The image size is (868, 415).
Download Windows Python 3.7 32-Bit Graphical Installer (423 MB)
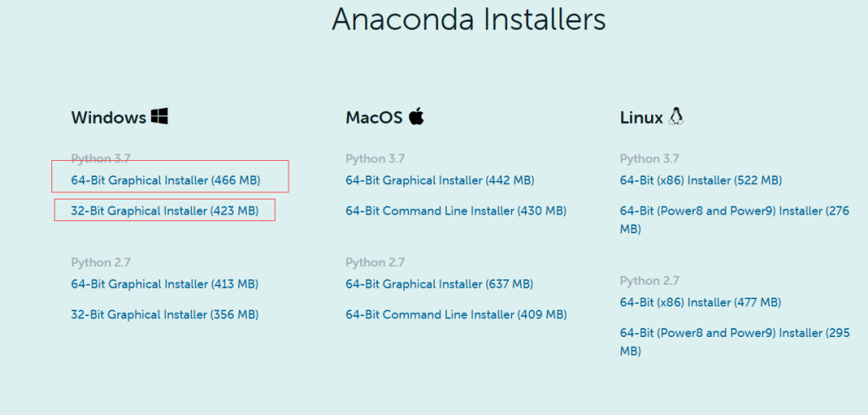pyautogui.click(x=165, y=211)
